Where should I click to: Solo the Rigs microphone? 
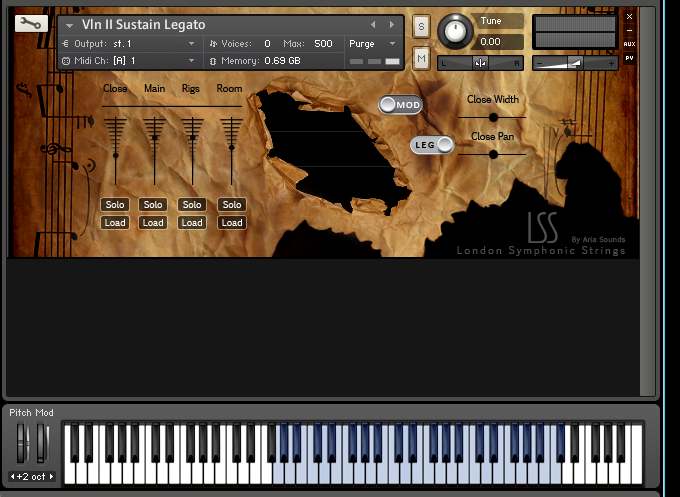192,205
